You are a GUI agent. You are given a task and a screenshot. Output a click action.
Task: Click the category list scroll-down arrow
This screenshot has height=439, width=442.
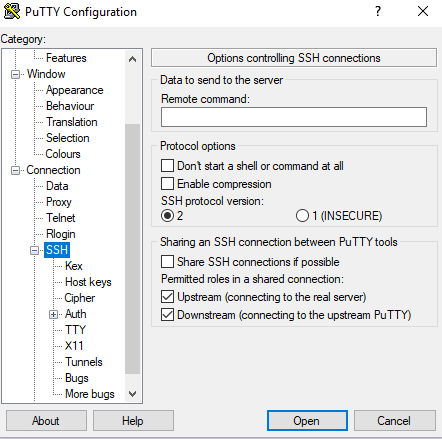click(x=132, y=394)
